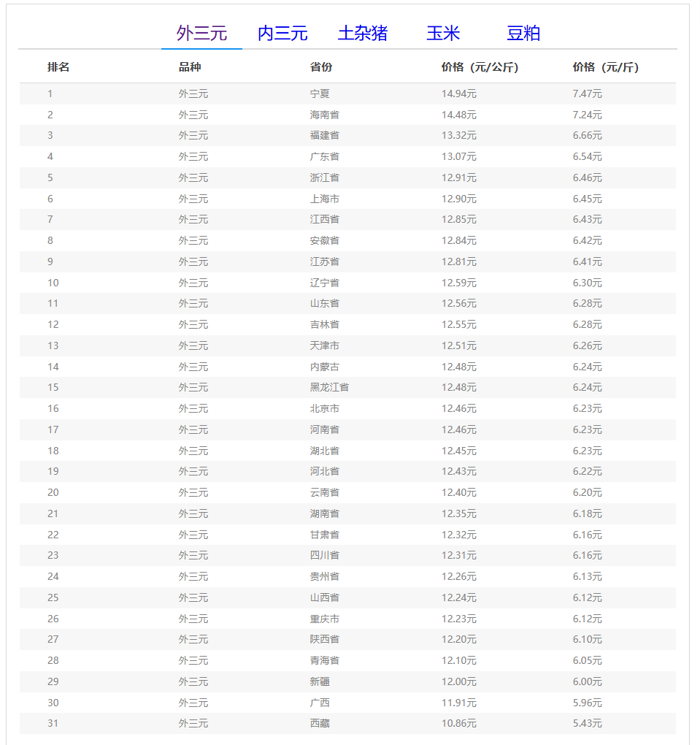Click the 海南省 row entry
Screen dimensions: 700x745
(x=324, y=115)
